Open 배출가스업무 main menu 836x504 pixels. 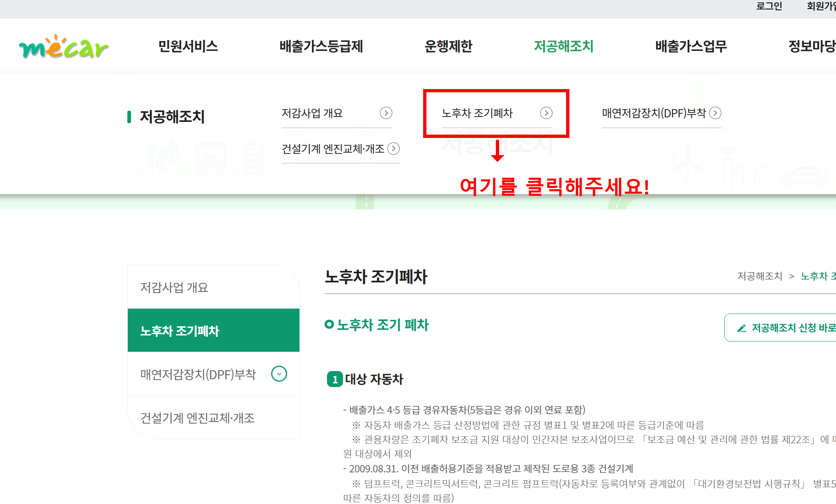tap(691, 46)
